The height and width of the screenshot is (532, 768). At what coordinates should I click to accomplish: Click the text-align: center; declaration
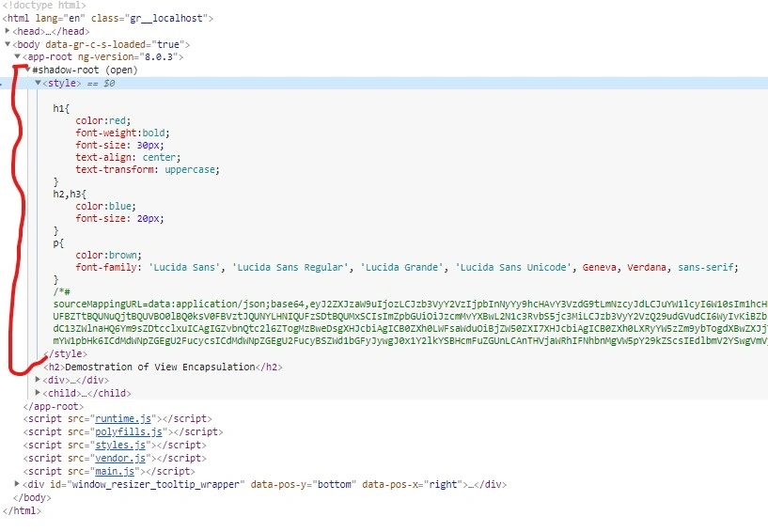click(x=128, y=157)
